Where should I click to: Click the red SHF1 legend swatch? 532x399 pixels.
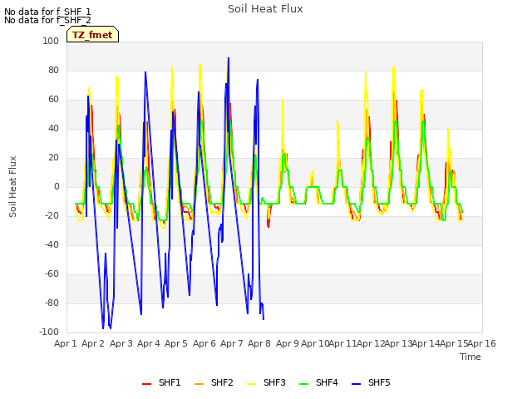coord(146,384)
